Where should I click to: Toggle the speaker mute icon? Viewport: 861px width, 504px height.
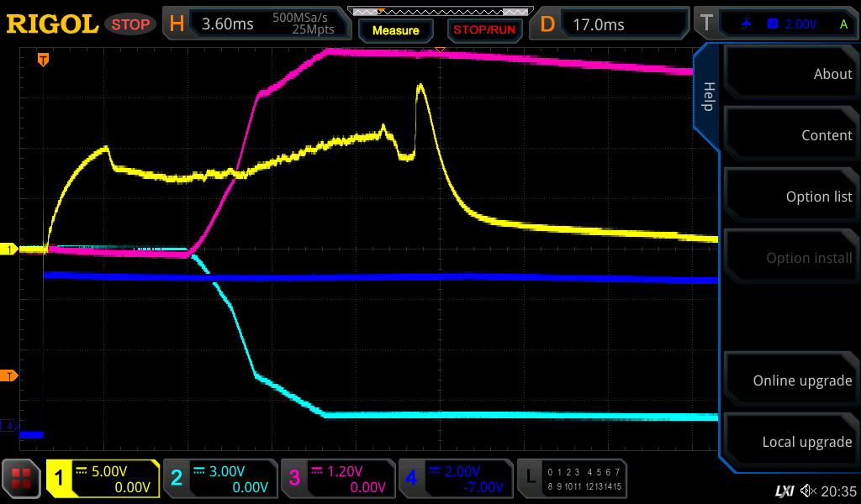[x=807, y=491]
